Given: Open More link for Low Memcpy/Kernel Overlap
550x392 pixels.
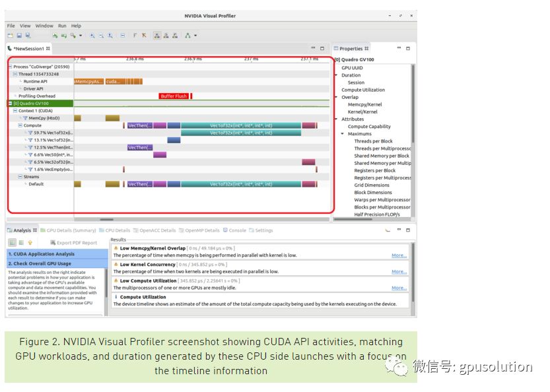Looking at the screenshot, I should [399, 255].
